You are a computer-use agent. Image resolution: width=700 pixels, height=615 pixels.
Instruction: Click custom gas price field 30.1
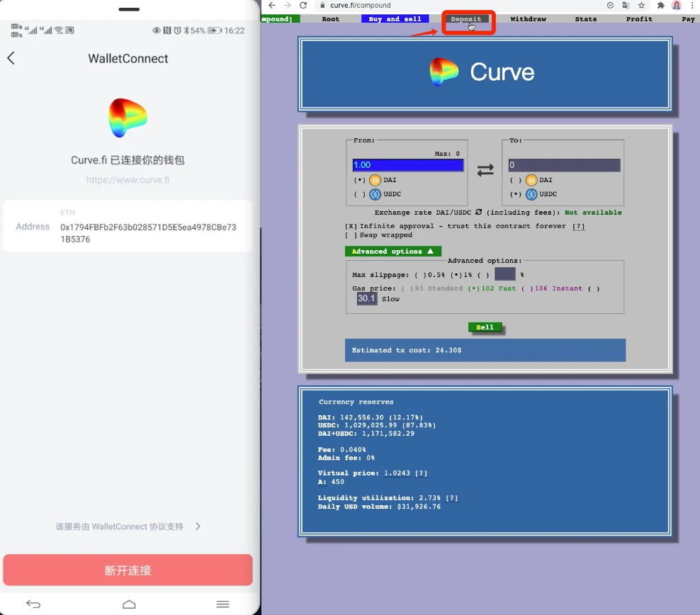tap(367, 298)
